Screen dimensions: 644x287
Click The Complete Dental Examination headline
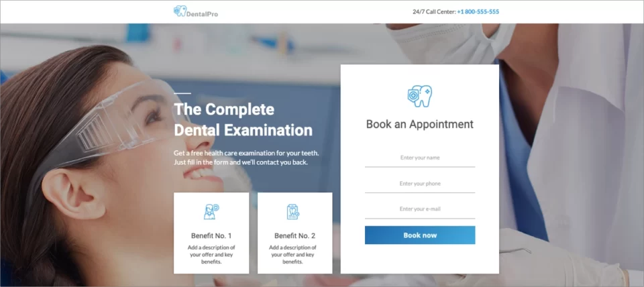click(x=243, y=120)
